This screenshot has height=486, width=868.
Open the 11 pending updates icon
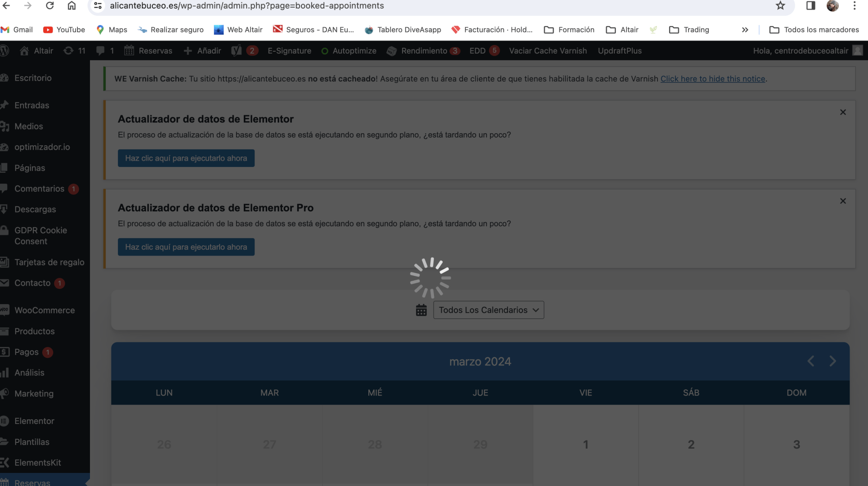pyautogui.click(x=74, y=50)
